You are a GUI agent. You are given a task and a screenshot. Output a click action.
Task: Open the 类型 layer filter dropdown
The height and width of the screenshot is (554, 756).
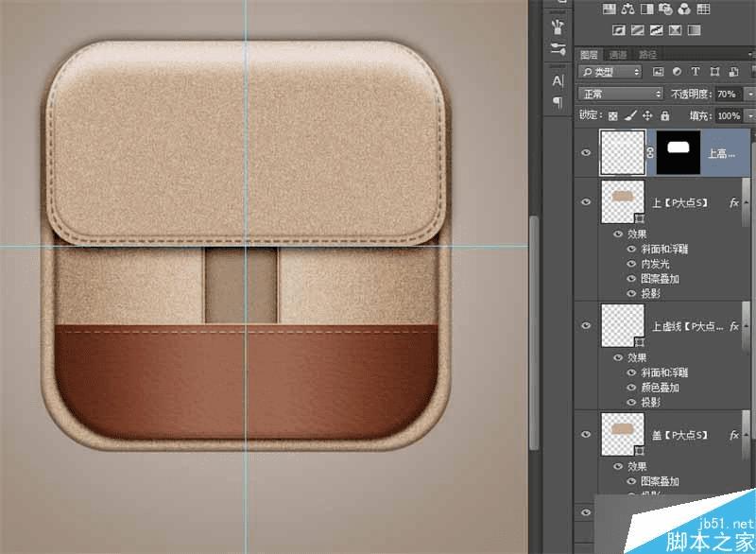click(610, 72)
